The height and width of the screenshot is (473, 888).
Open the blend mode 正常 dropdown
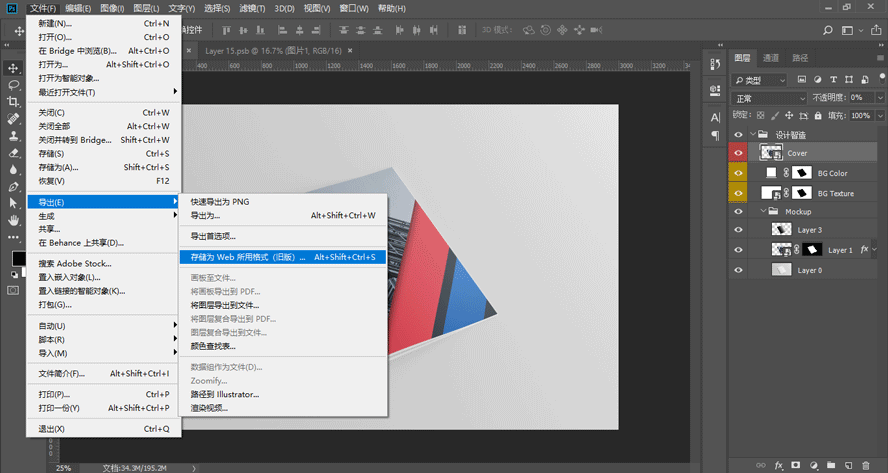pyautogui.click(x=769, y=98)
